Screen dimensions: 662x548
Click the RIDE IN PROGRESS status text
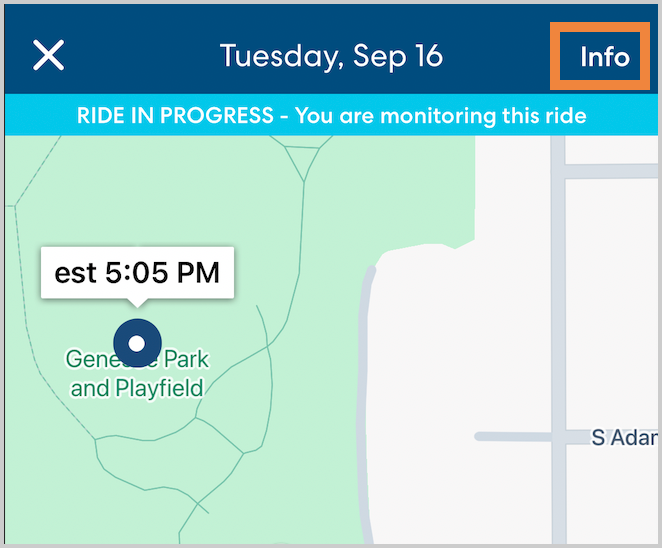(x=177, y=116)
